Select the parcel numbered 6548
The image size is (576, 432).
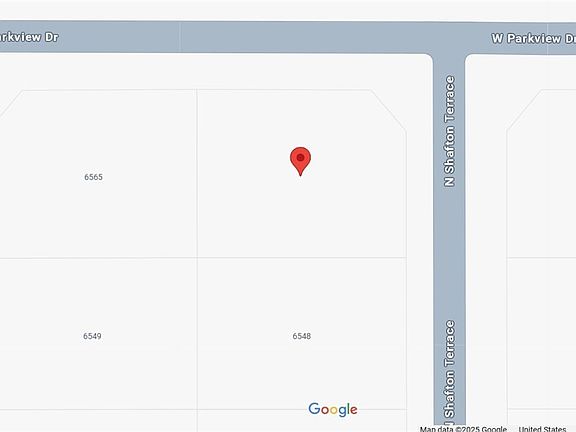coord(302,336)
